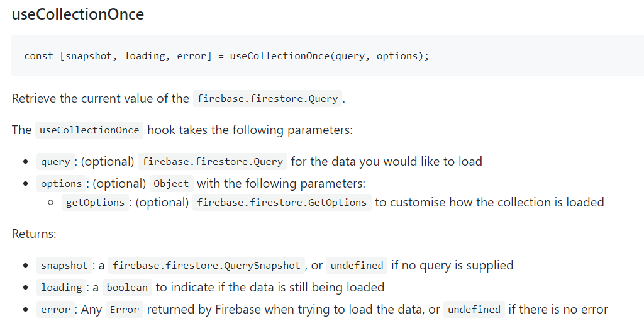Image resolution: width=644 pixels, height=328 pixels.
Task: Click the firebase.firestore.GetOptions type code
Action: 281,203
